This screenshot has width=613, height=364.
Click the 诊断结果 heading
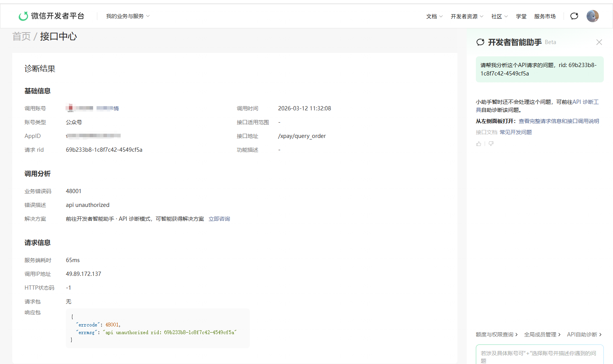click(40, 69)
